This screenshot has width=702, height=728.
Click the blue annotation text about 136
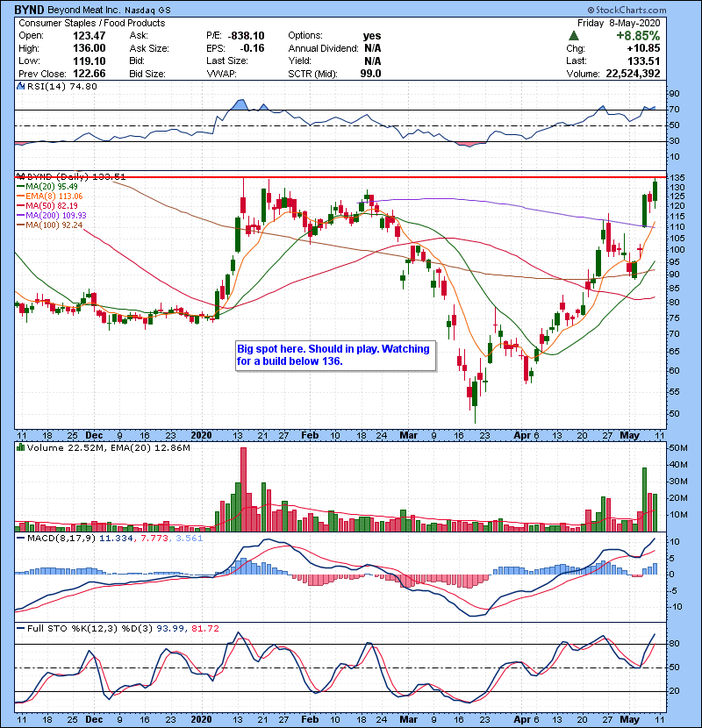point(333,354)
